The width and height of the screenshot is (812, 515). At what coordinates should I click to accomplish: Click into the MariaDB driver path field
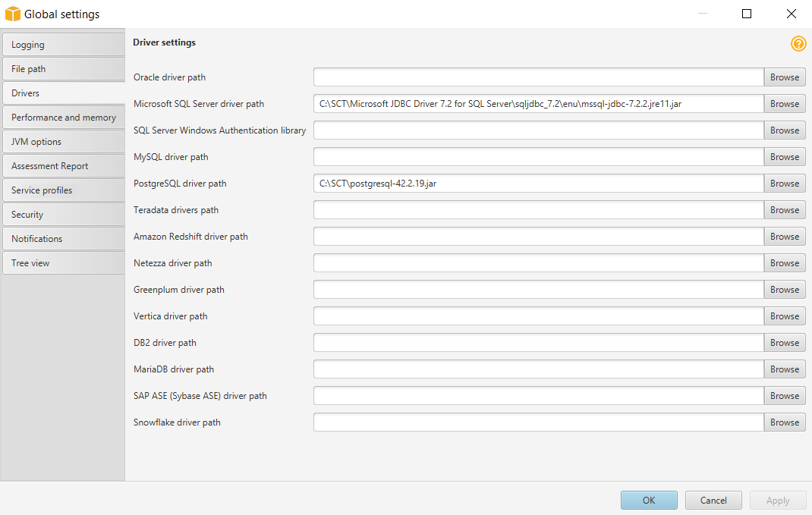538,369
